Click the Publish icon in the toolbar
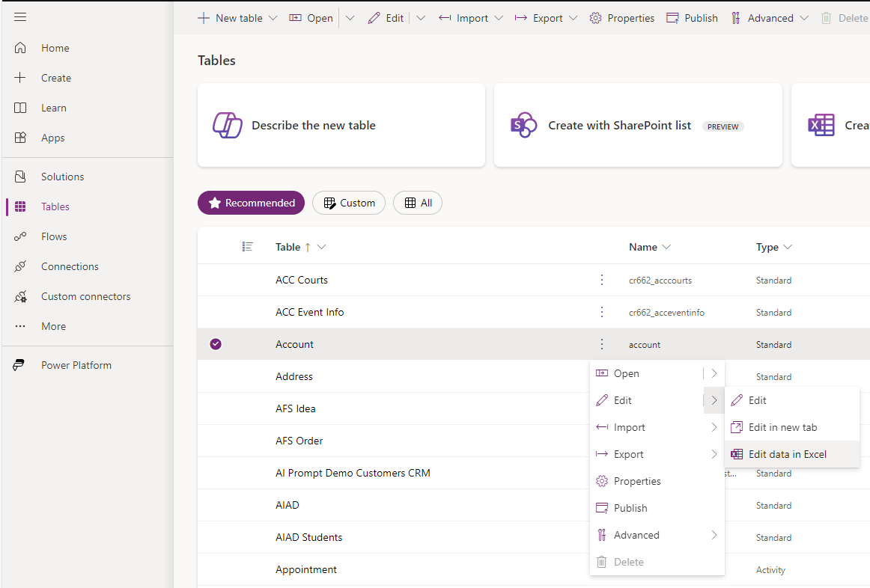Image resolution: width=870 pixels, height=588 pixels. click(673, 17)
